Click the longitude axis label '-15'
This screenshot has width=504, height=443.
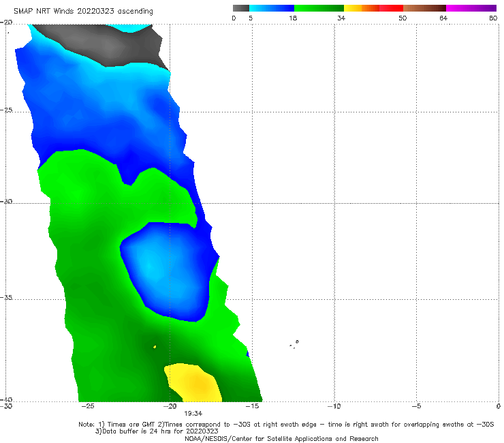252,406
